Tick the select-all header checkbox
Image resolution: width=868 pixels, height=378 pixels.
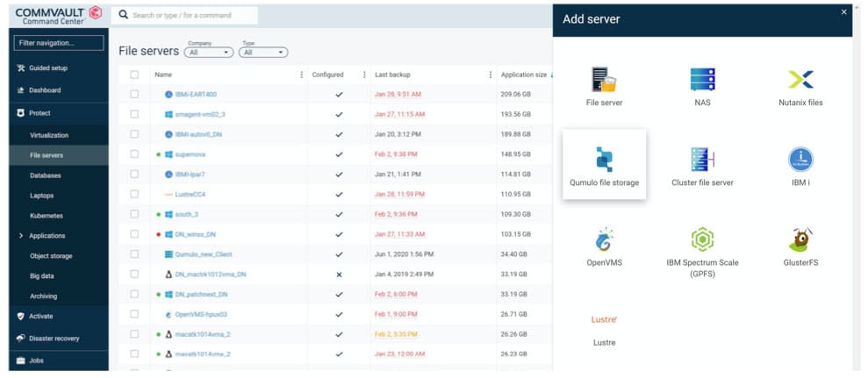[x=134, y=75]
